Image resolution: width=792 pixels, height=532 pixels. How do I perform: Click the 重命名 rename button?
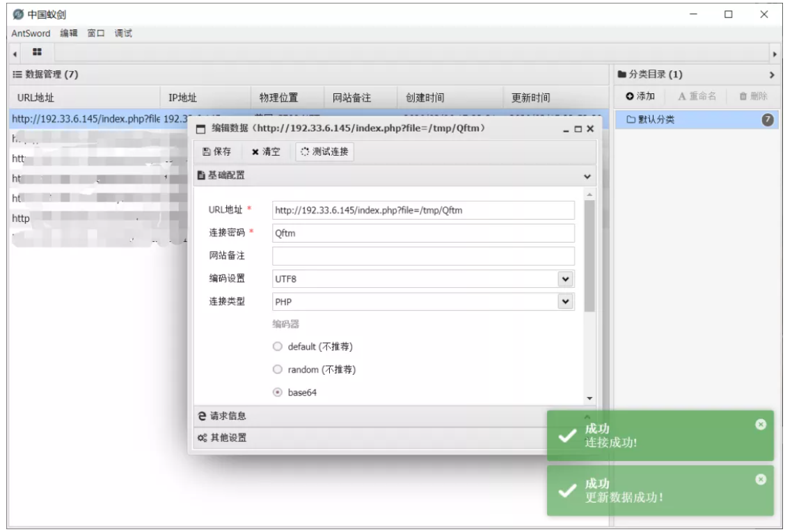coord(697,96)
